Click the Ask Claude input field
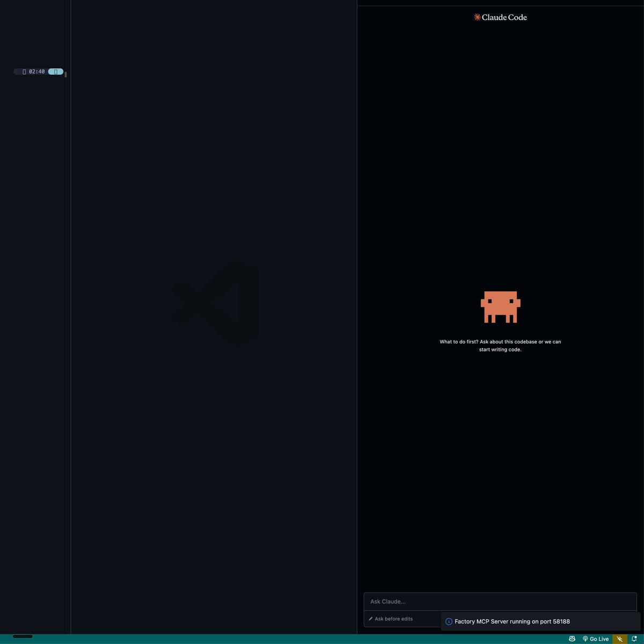Viewport: 644px width, 644px height. 500,602
